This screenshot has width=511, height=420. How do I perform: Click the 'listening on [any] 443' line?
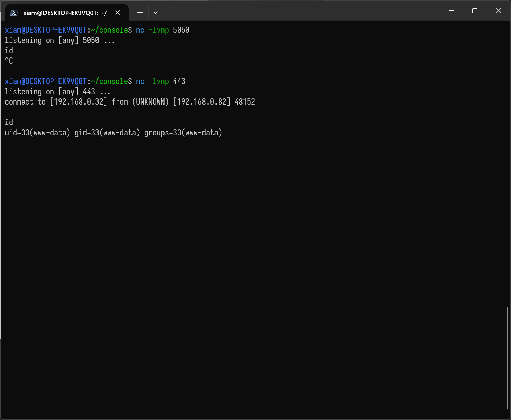coord(57,92)
